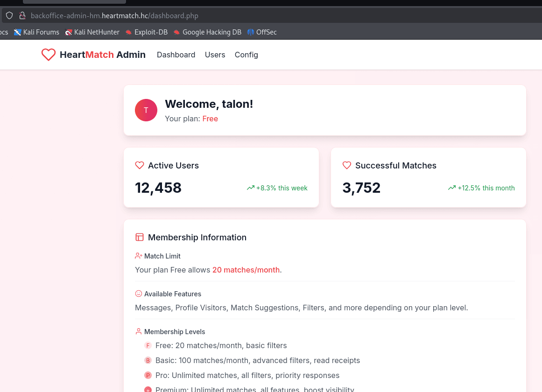Open the OffSec bookmark
This screenshot has height=392, width=542.
coord(262,32)
